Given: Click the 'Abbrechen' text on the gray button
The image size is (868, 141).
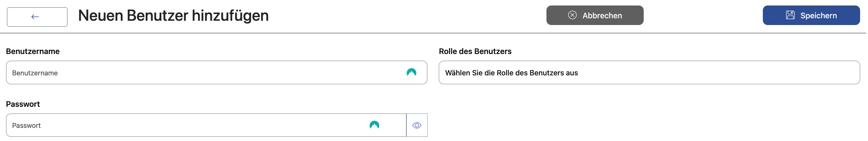Looking at the screenshot, I should point(602,16).
